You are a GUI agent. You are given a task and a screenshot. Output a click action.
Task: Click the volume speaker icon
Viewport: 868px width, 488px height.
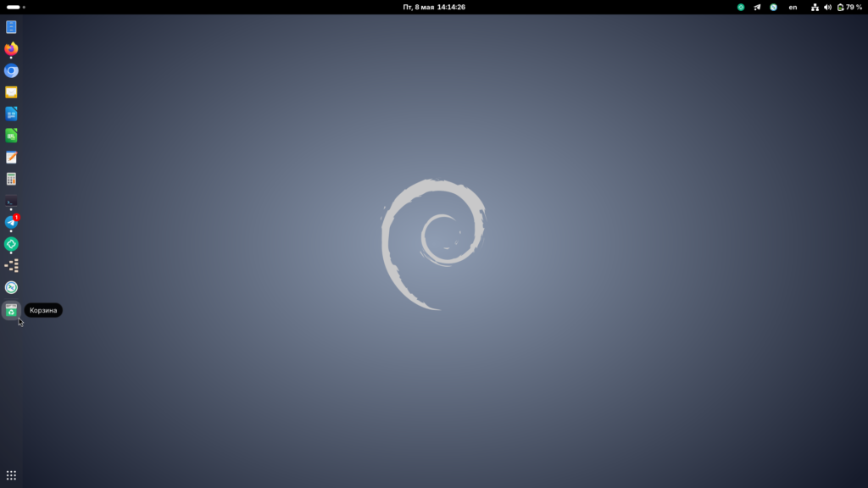coord(827,7)
